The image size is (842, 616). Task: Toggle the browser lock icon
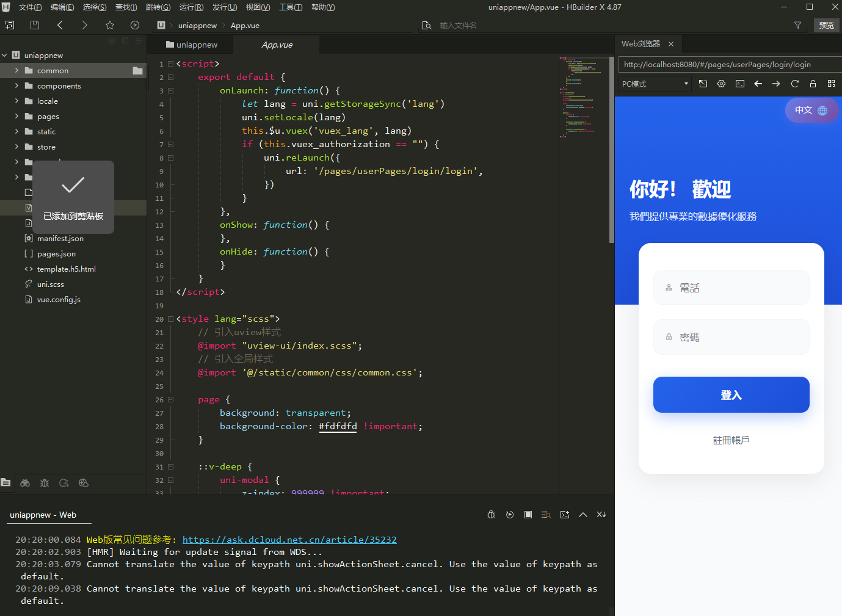tap(813, 84)
